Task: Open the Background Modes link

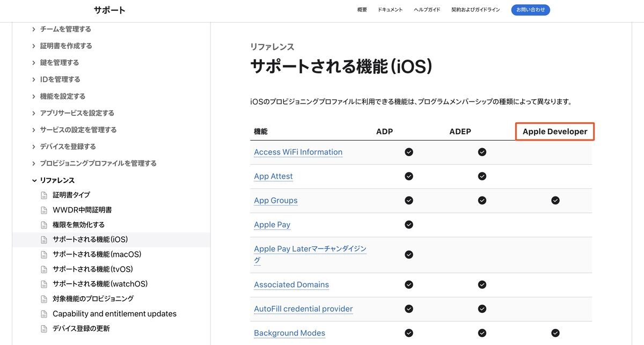Action: pyautogui.click(x=289, y=333)
